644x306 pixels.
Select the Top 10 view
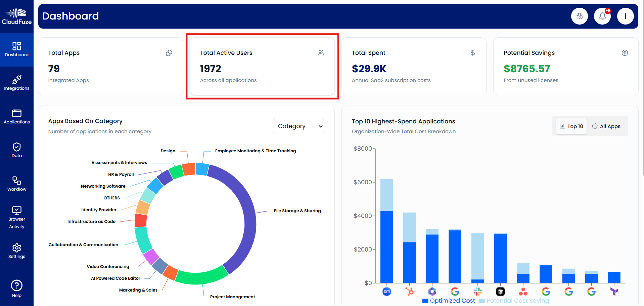click(571, 126)
